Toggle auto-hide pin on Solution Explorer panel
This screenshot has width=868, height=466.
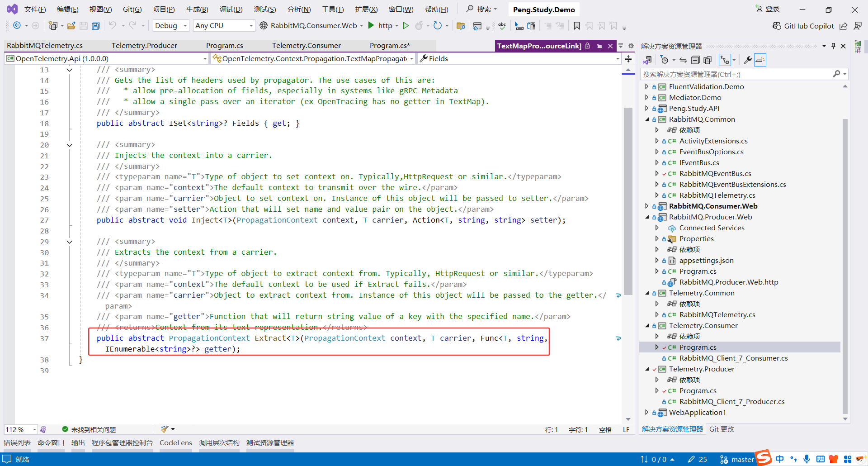(833, 46)
